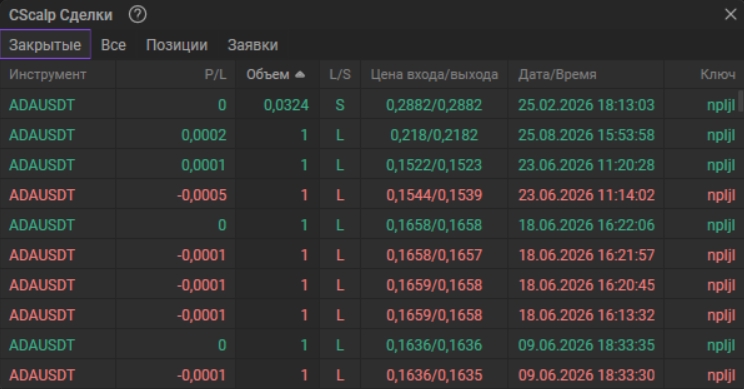This screenshot has height=389, width=744.
Task: Click date 09.06.2026 18:33:35
Action: click(586, 345)
